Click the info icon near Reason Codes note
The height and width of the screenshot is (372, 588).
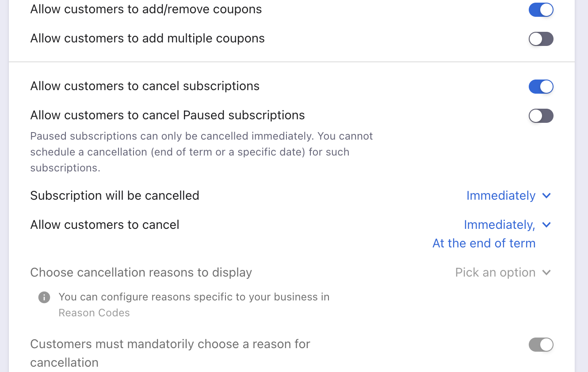(x=44, y=297)
